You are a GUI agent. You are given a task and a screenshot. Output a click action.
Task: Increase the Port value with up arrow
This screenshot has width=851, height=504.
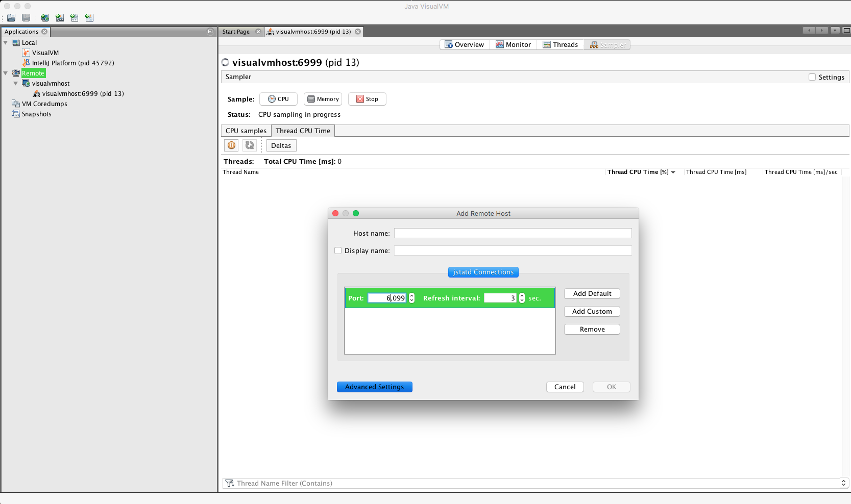tap(412, 295)
